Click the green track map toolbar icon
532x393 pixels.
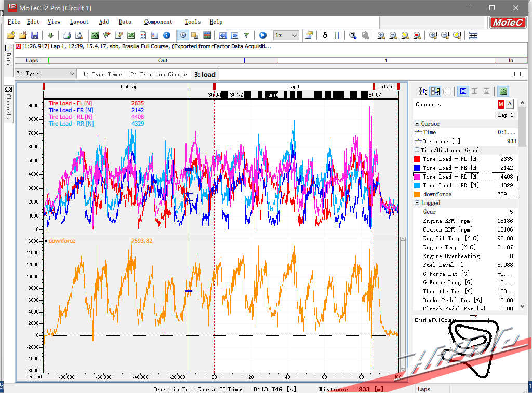pos(95,35)
